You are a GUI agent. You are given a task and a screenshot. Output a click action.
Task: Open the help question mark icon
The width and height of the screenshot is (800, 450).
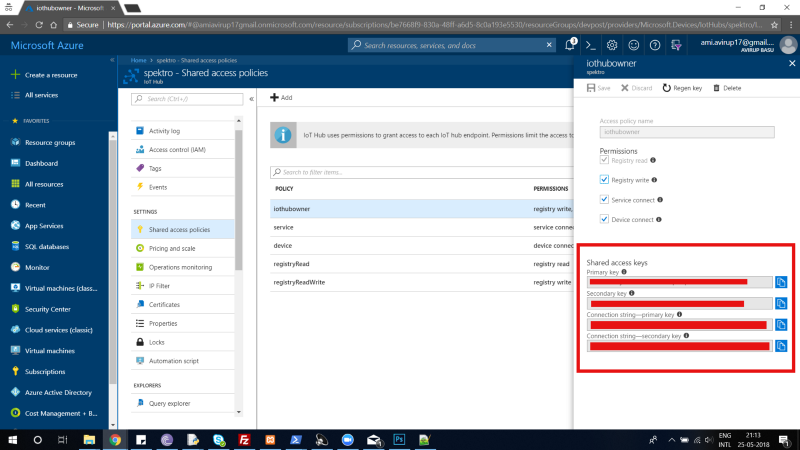coord(655,45)
